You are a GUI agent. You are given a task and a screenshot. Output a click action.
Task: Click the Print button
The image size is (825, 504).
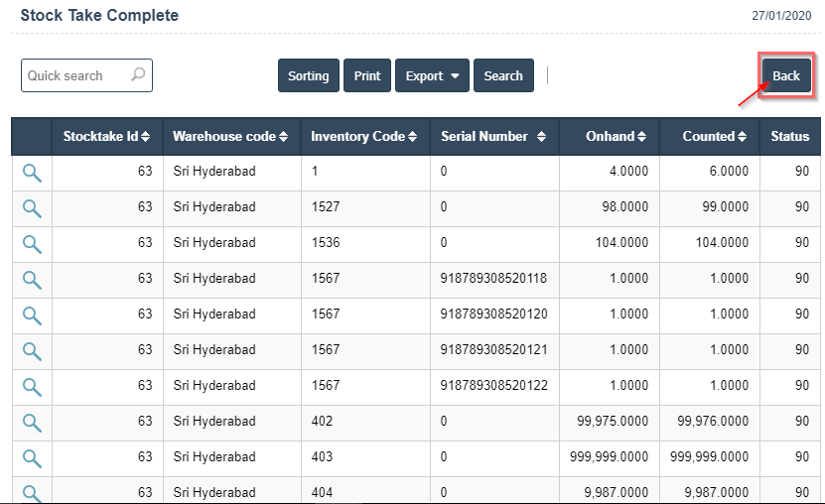pyautogui.click(x=367, y=76)
